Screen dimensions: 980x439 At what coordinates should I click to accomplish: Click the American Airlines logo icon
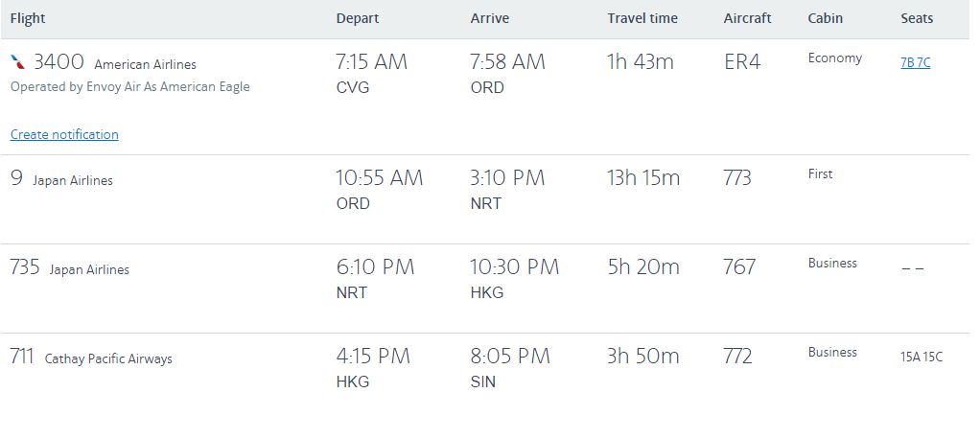click(x=18, y=62)
